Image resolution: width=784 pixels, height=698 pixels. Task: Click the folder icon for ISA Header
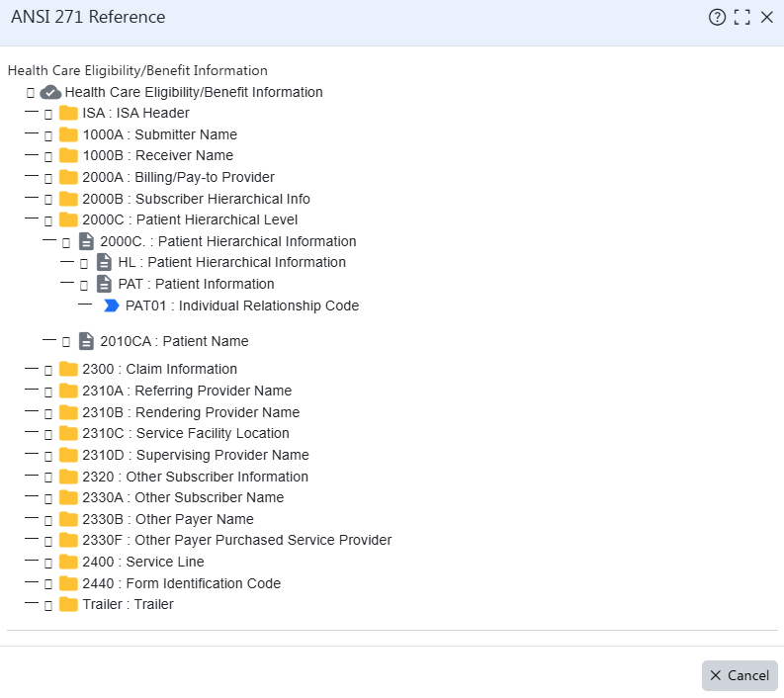(x=68, y=114)
